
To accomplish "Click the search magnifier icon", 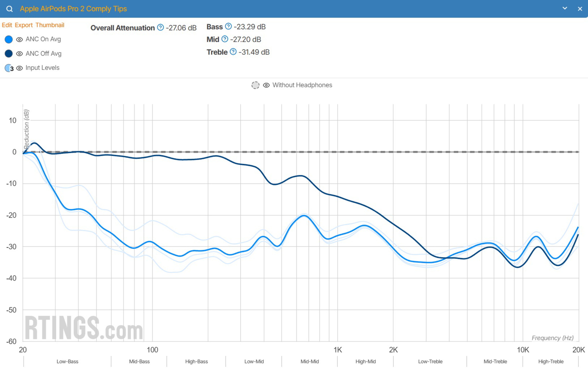I will point(9,9).
